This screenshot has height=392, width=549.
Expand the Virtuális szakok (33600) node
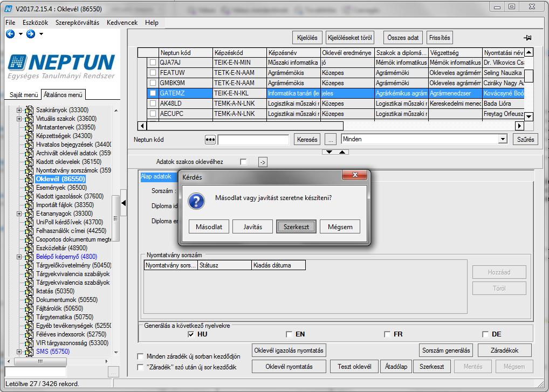19,119
